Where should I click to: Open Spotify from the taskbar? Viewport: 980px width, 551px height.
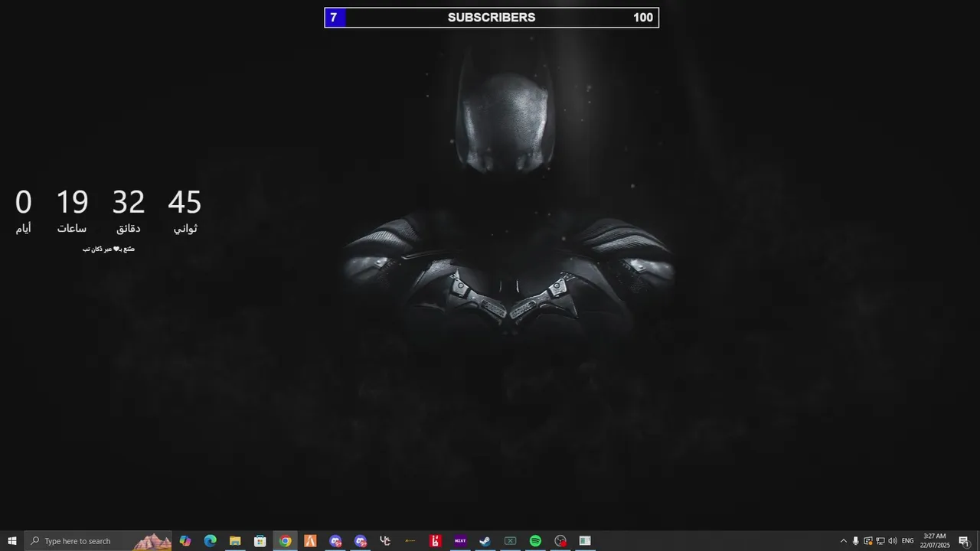[x=535, y=541]
